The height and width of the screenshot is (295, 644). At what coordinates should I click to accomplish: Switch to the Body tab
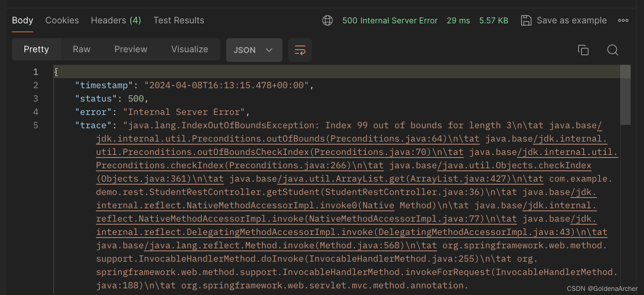[x=23, y=20]
